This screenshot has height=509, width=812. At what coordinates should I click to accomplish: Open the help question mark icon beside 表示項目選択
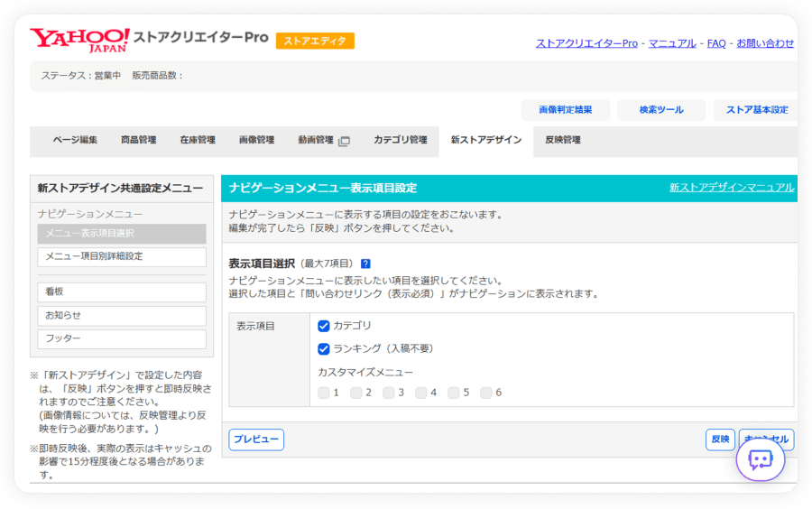365,264
